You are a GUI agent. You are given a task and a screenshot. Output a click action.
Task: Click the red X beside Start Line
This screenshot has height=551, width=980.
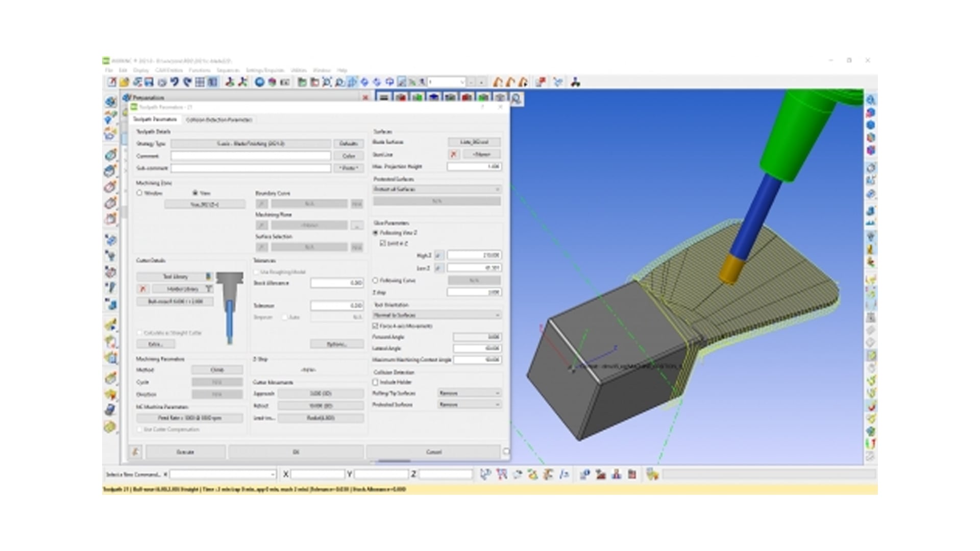[453, 154]
